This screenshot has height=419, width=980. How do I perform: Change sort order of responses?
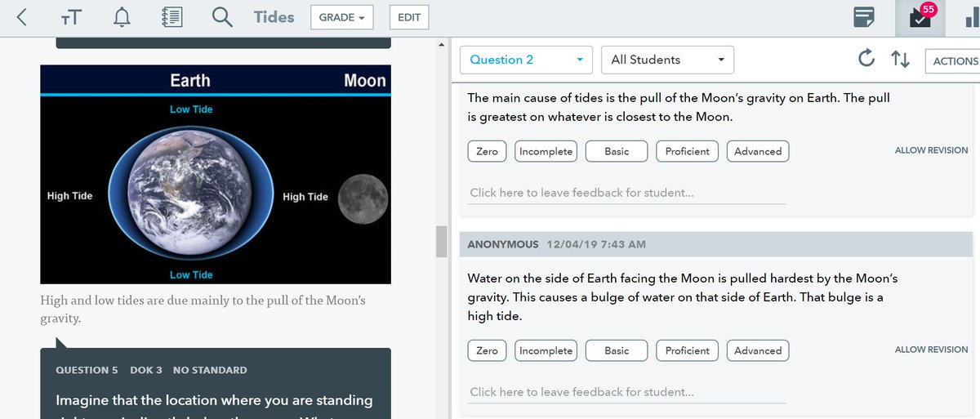pos(900,60)
